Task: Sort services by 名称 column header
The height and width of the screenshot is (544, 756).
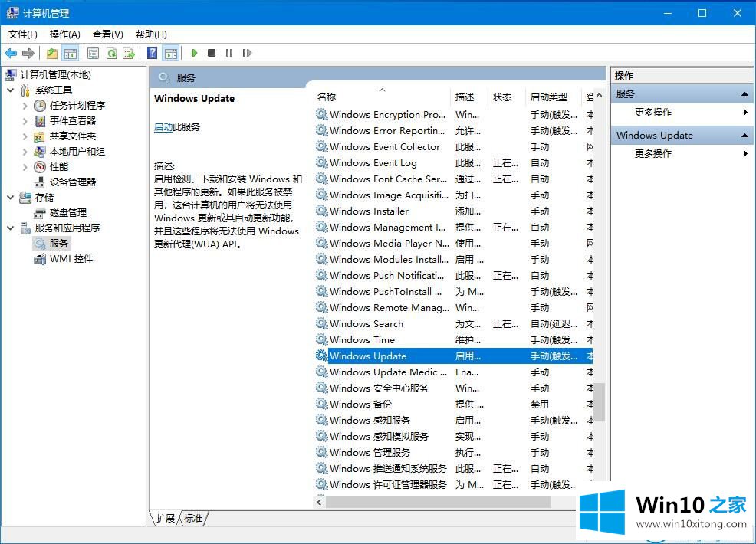Action: (x=382, y=97)
